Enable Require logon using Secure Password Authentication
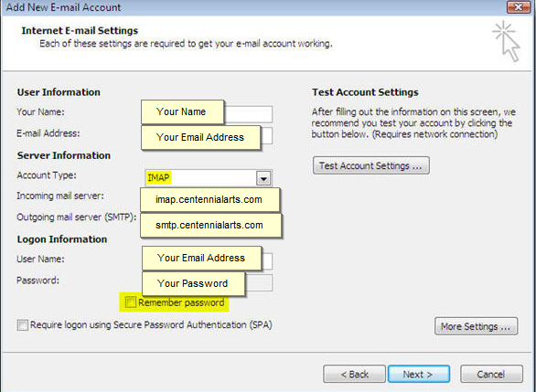536x392 pixels. click(x=23, y=324)
